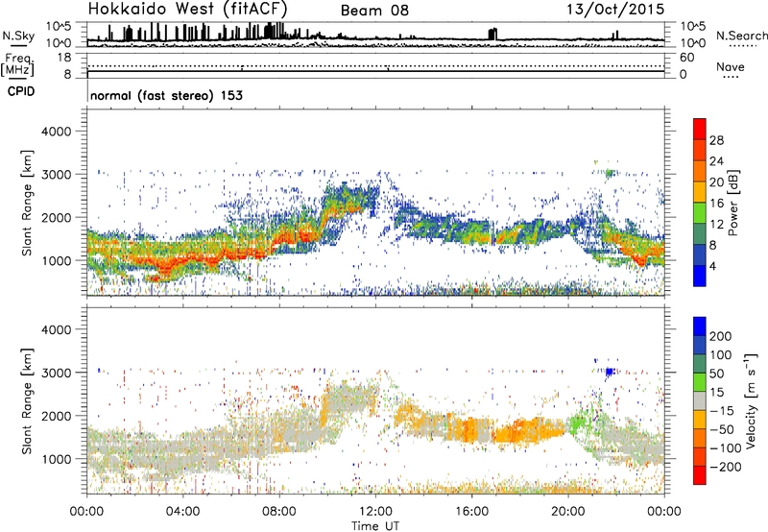
Task: Click 'normal (fast stereo) 153' text
Action: (166, 95)
